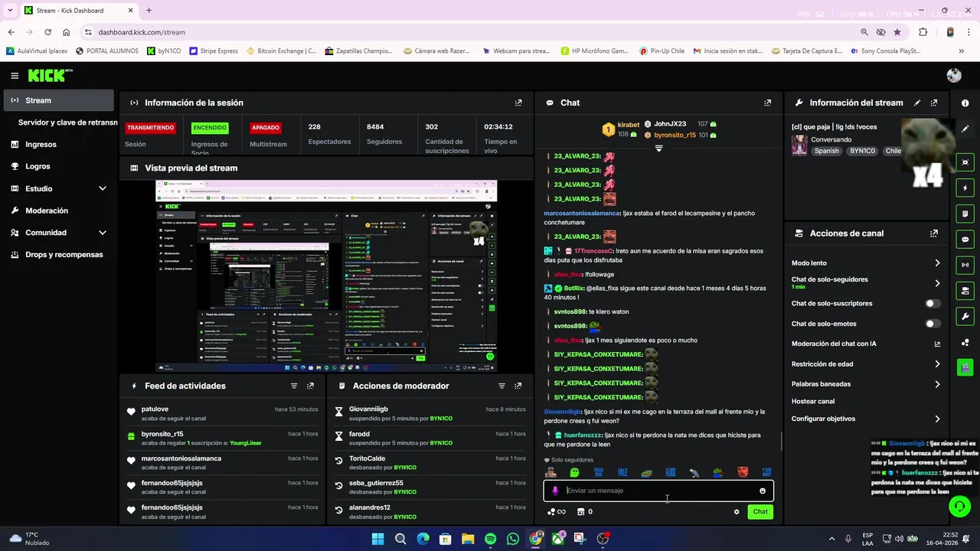Image resolution: width=980 pixels, height=551 pixels.
Task: Pop out the Información del stream panel
Action: pyautogui.click(x=934, y=103)
